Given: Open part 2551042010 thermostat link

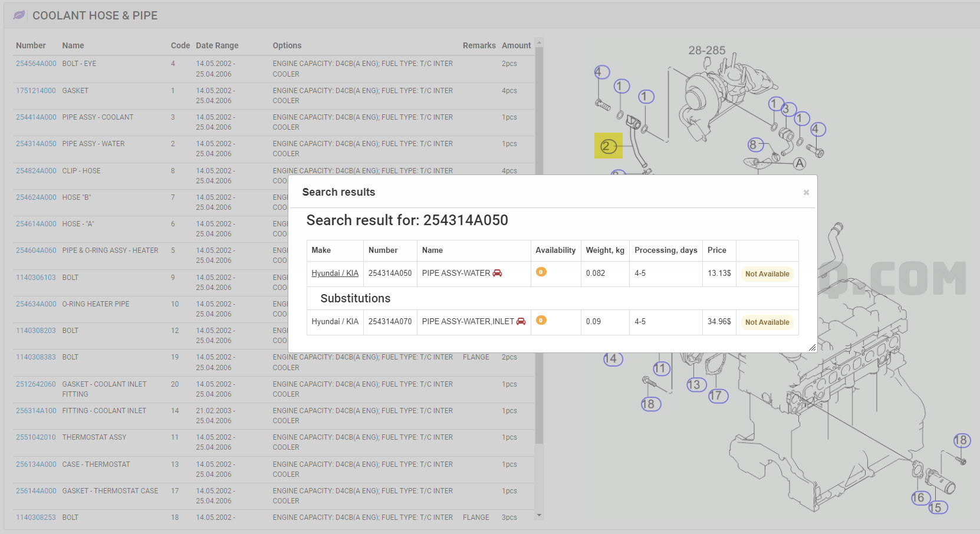Looking at the screenshot, I should (x=36, y=437).
